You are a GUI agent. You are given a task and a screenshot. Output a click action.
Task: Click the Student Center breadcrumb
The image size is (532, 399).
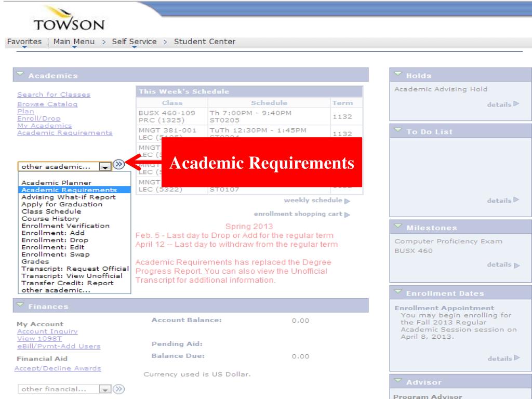(x=205, y=42)
